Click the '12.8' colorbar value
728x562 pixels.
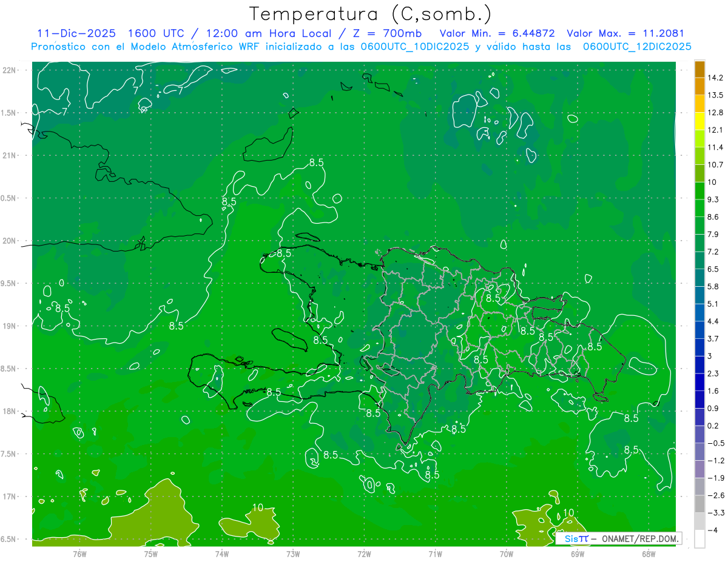(x=716, y=113)
